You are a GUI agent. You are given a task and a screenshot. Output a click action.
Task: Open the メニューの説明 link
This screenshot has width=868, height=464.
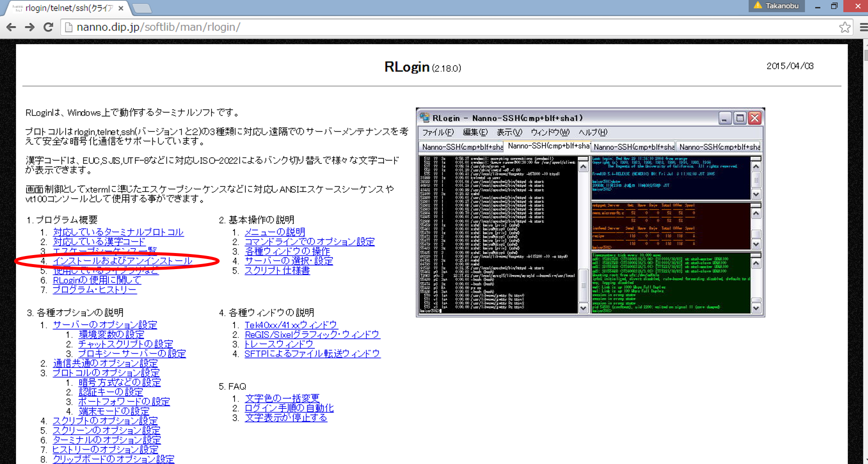(275, 232)
